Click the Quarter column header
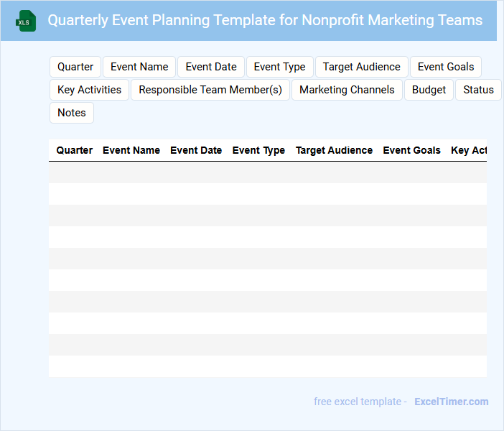 click(75, 150)
